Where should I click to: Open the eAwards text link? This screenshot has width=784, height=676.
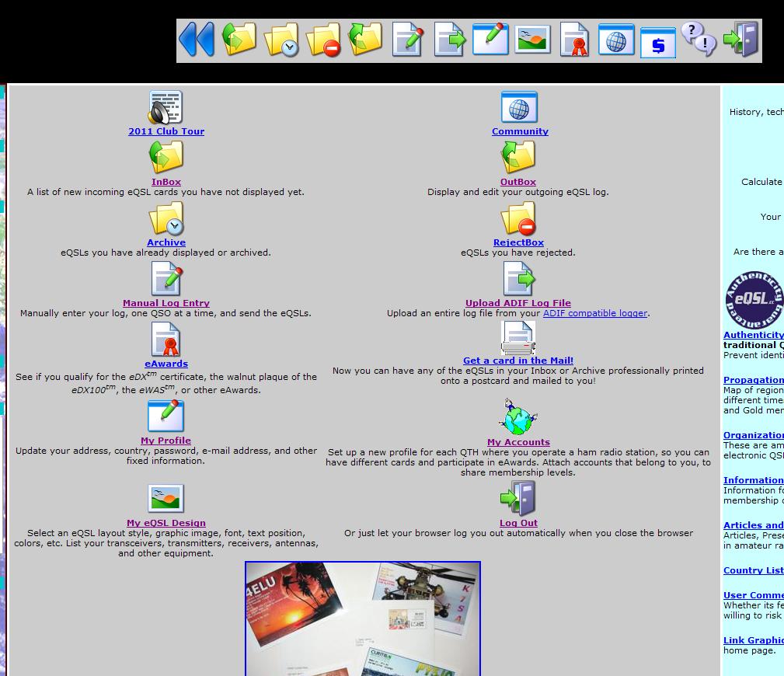click(x=166, y=364)
